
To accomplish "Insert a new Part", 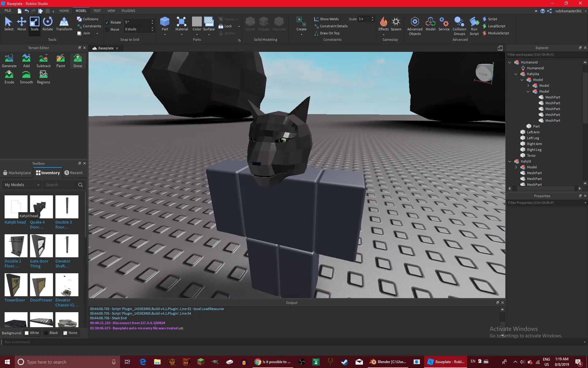I will click(165, 22).
